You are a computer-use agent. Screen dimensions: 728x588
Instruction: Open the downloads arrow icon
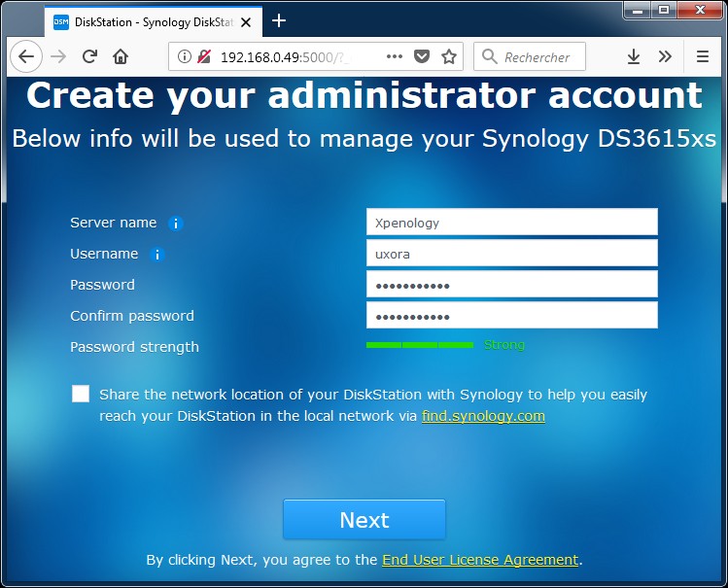click(634, 56)
